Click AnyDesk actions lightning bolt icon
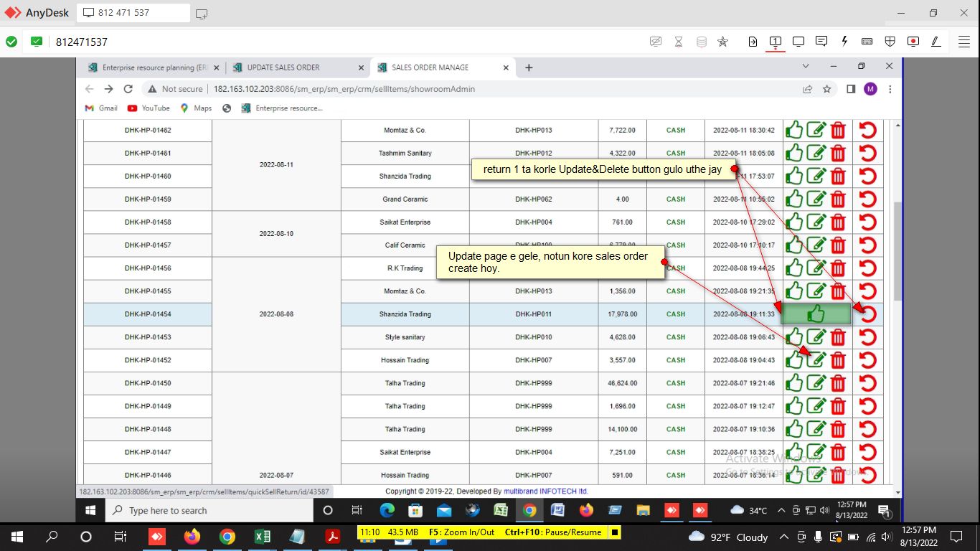980x551 pixels. tap(844, 42)
